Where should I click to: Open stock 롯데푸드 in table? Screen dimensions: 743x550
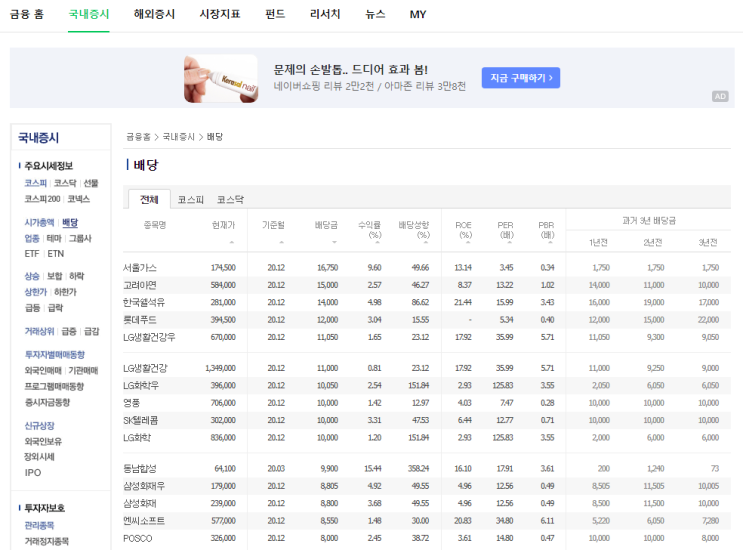[x=140, y=320]
